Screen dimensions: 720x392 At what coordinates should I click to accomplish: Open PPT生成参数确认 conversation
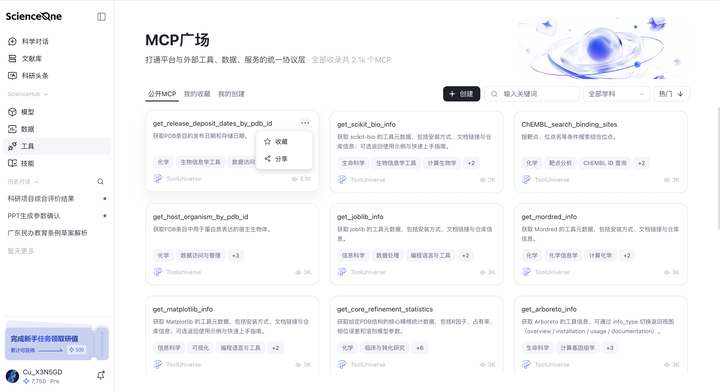click(x=57, y=216)
